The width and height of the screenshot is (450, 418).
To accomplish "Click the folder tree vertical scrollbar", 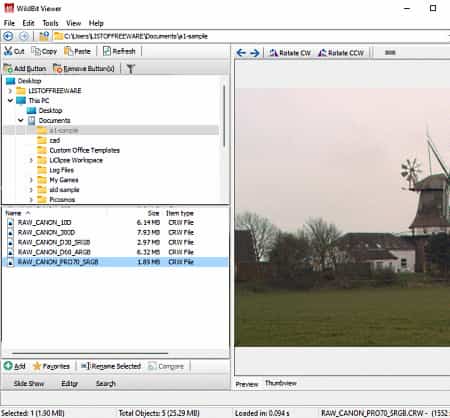I will [x=224, y=115].
